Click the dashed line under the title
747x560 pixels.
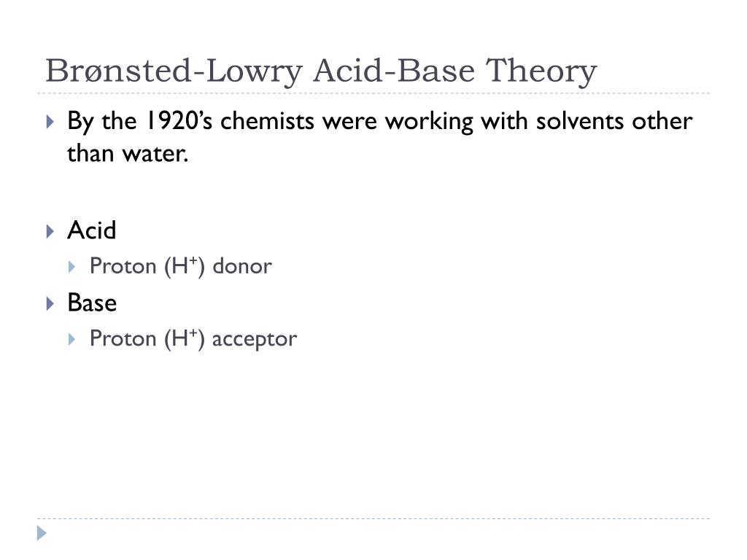pyautogui.click(x=373, y=93)
